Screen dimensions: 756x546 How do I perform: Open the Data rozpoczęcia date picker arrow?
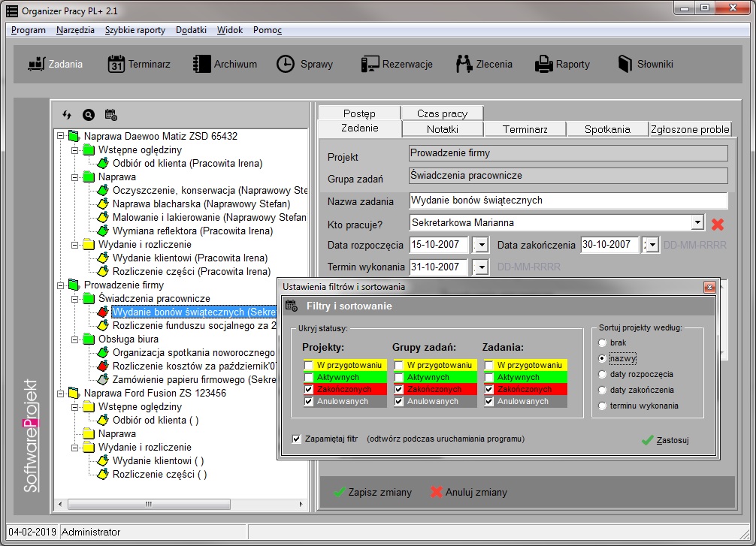pyautogui.click(x=482, y=245)
